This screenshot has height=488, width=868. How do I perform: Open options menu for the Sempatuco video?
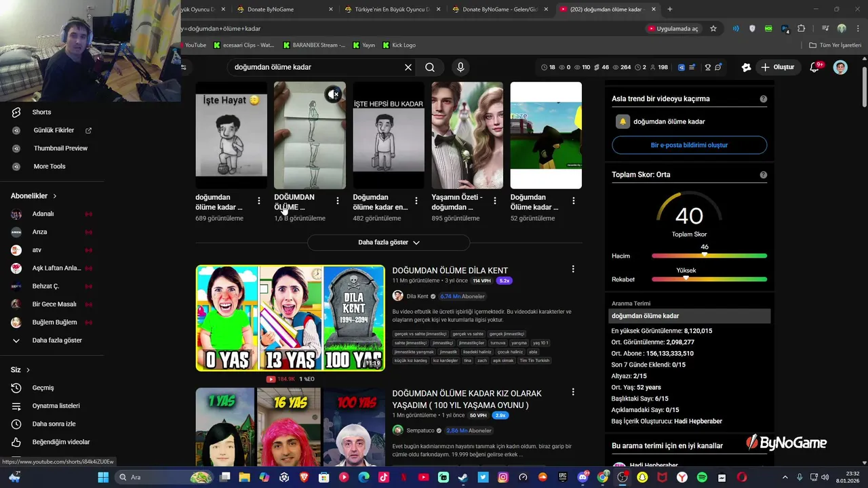click(573, 392)
